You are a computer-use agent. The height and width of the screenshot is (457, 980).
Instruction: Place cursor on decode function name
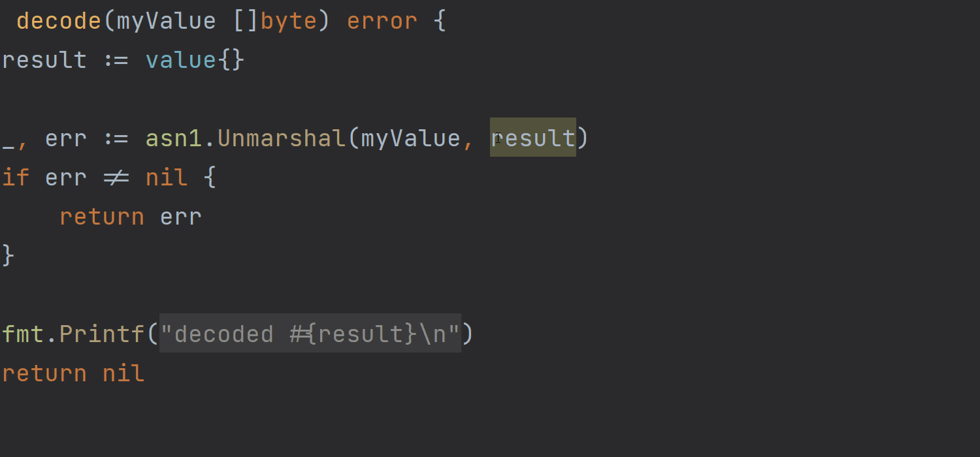click(x=59, y=21)
